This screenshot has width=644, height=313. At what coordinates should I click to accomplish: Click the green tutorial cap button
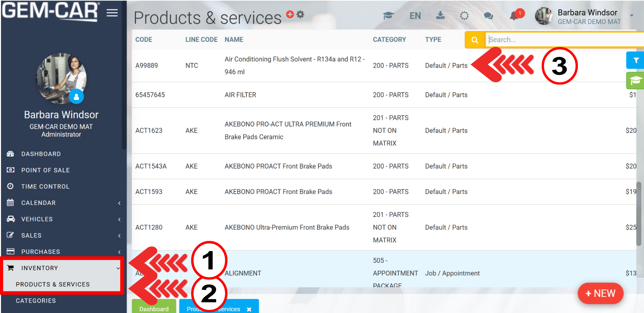click(x=635, y=80)
